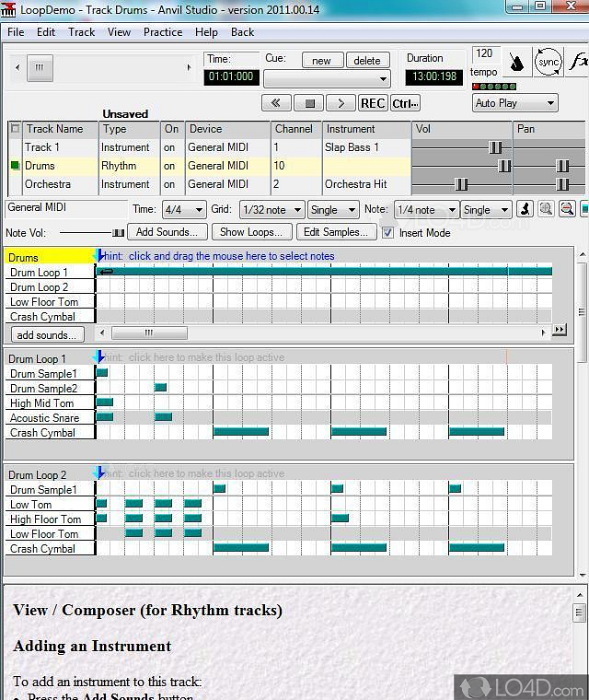The width and height of the screenshot is (589, 700).
Task: Click the sync button icon
Action: click(548, 63)
